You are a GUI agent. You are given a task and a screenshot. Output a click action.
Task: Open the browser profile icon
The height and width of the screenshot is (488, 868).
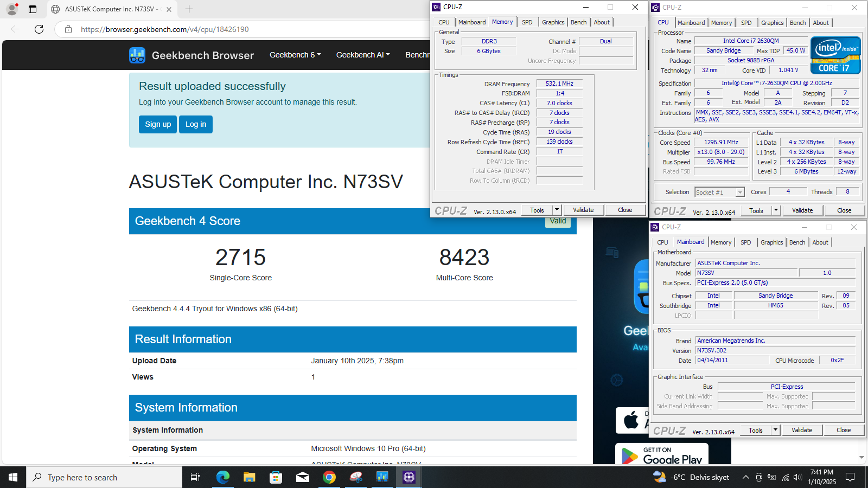[x=11, y=9]
